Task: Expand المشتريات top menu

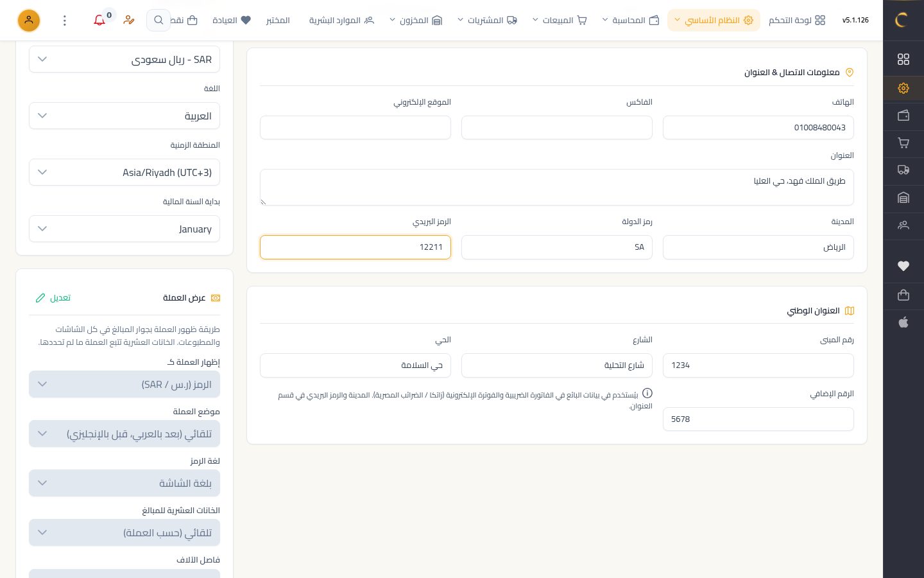Action: coord(487,21)
